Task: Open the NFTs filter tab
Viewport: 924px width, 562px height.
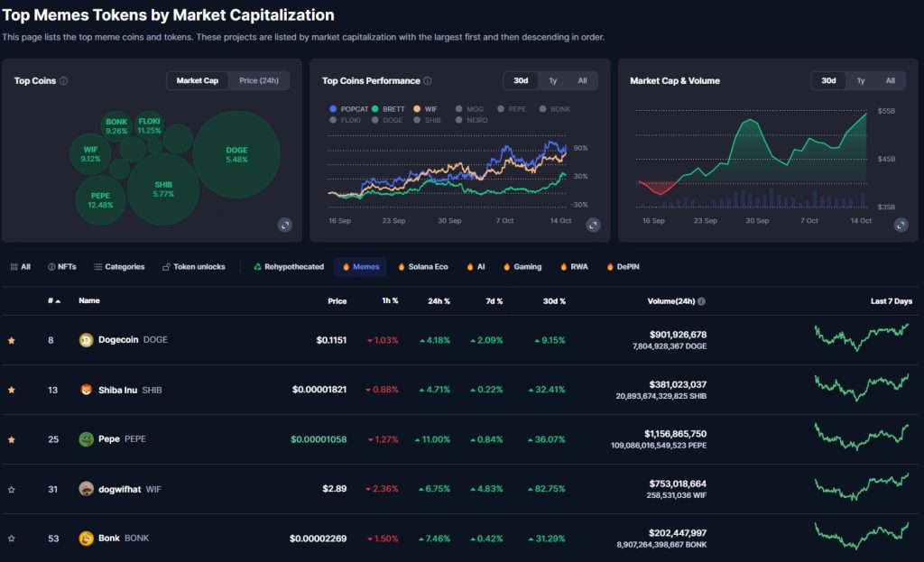Action: click(x=62, y=267)
